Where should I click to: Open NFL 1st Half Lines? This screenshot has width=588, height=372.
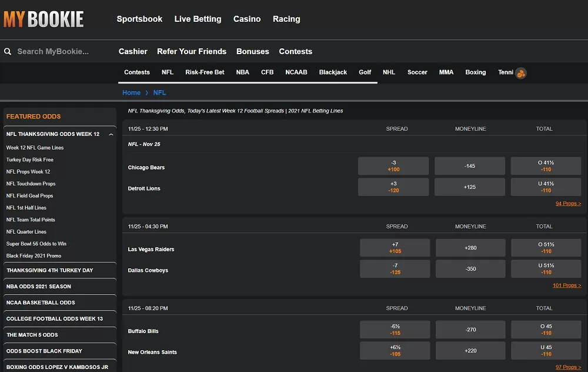pos(26,208)
